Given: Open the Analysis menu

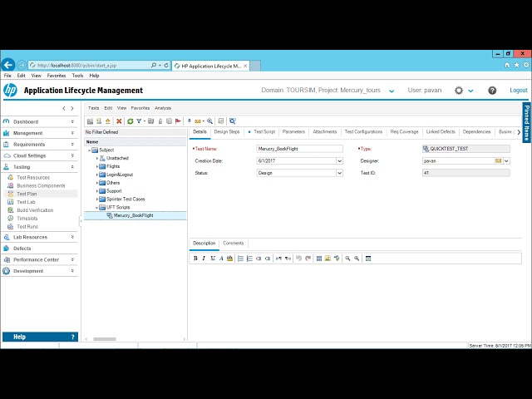Looking at the screenshot, I should pos(163,108).
